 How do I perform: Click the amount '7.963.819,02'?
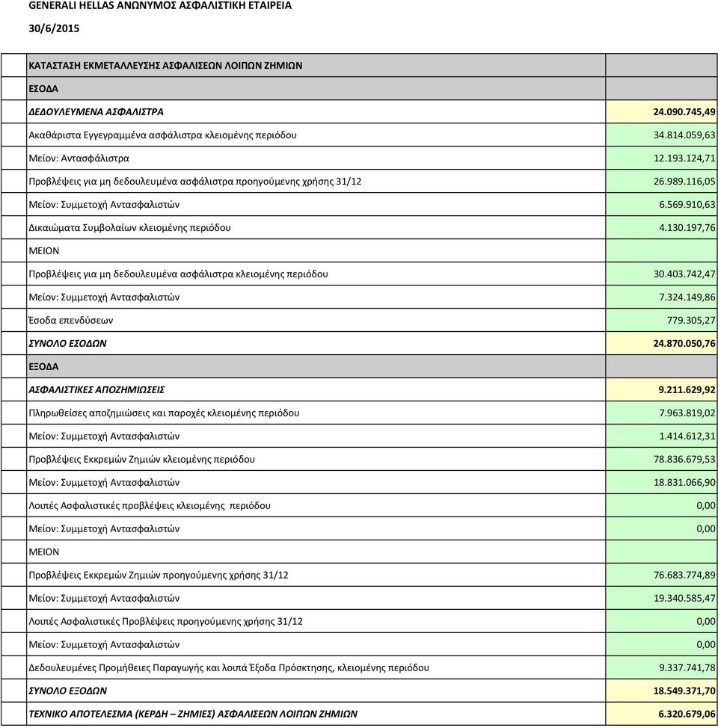(x=687, y=413)
